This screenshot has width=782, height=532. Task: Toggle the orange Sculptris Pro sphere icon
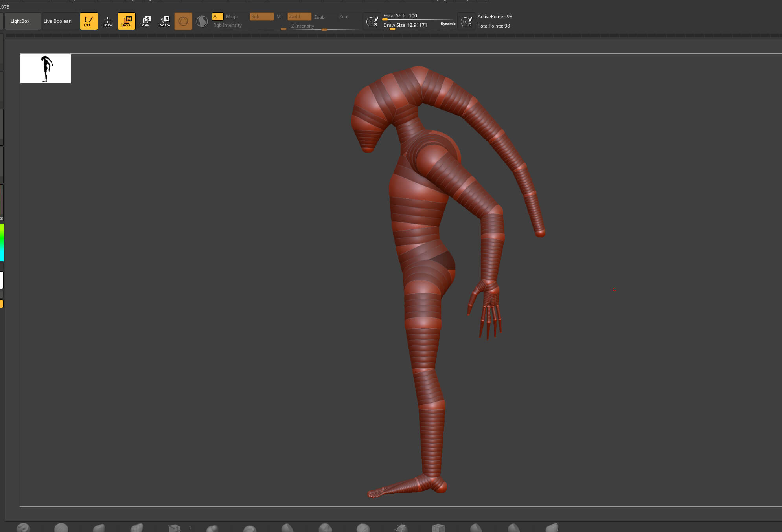[x=183, y=21]
